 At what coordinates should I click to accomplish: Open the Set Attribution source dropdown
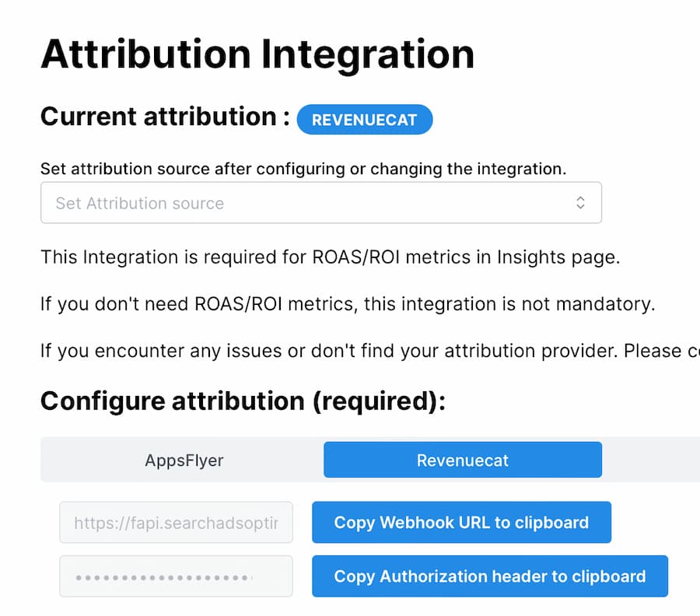[x=320, y=203]
